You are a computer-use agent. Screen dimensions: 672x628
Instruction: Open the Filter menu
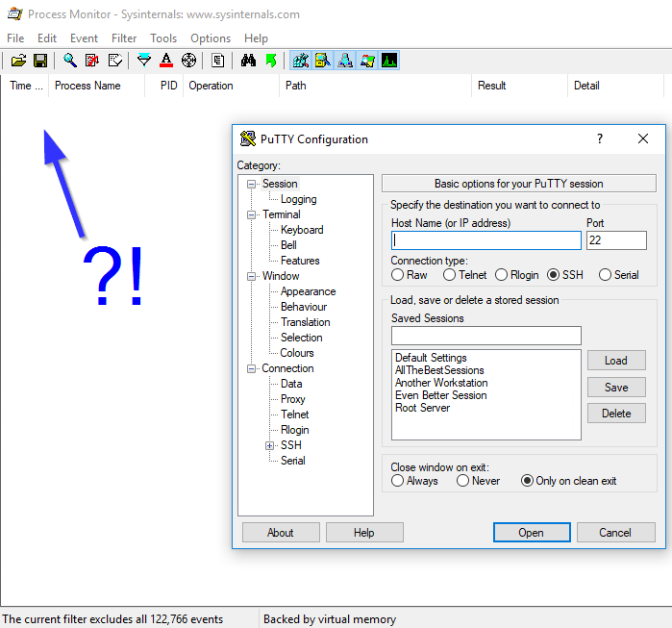point(124,38)
